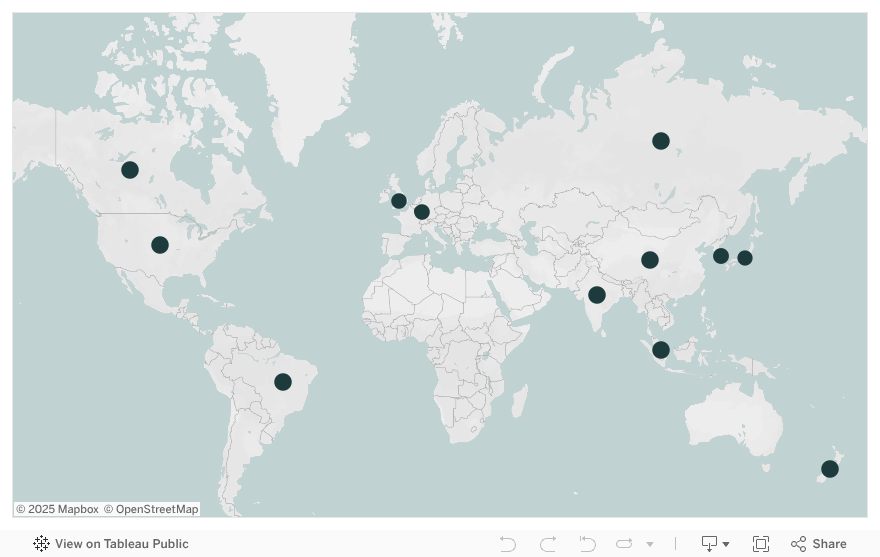
Task: Select the map dot over United States
Action: click(x=160, y=245)
